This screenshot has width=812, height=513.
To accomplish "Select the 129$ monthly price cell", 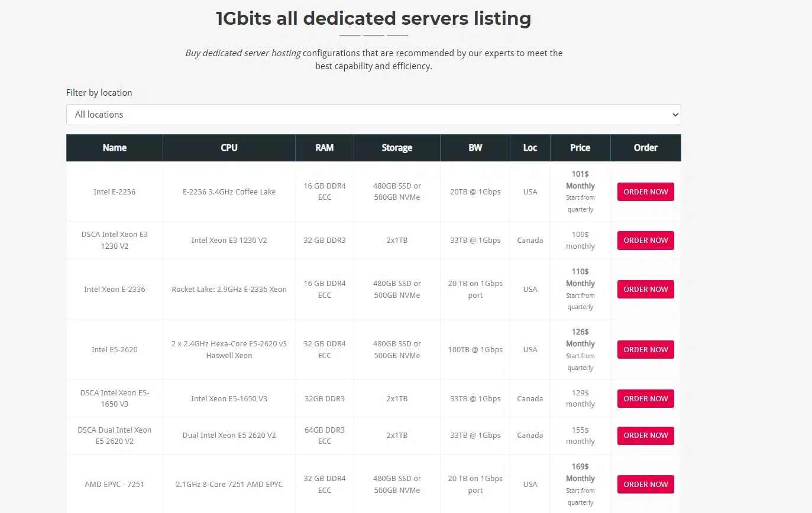I will tap(580, 398).
